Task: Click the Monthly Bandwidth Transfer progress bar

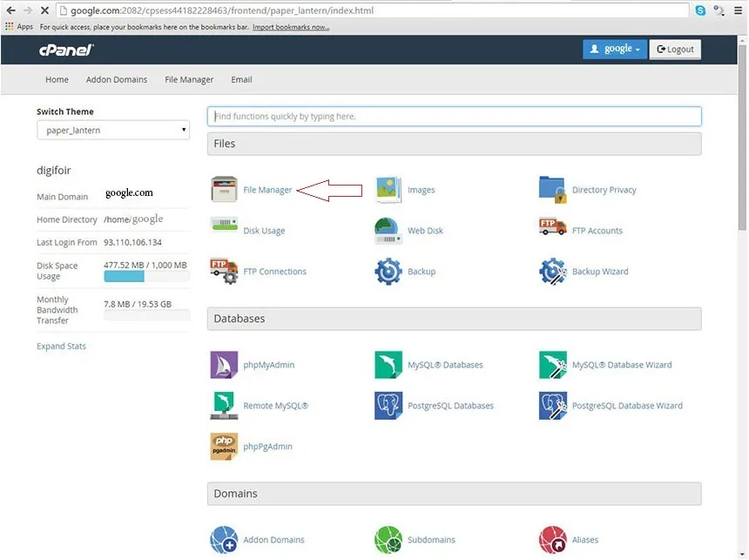Action: click(146, 315)
